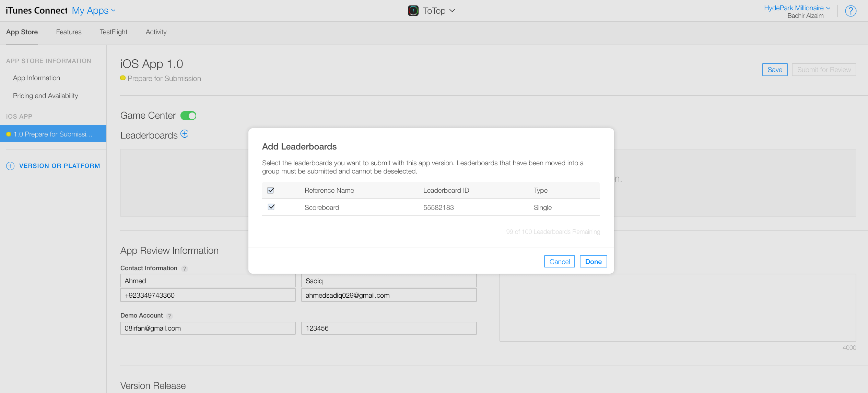
Task: Cancel the Add Leaderboards dialog
Action: pos(560,262)
